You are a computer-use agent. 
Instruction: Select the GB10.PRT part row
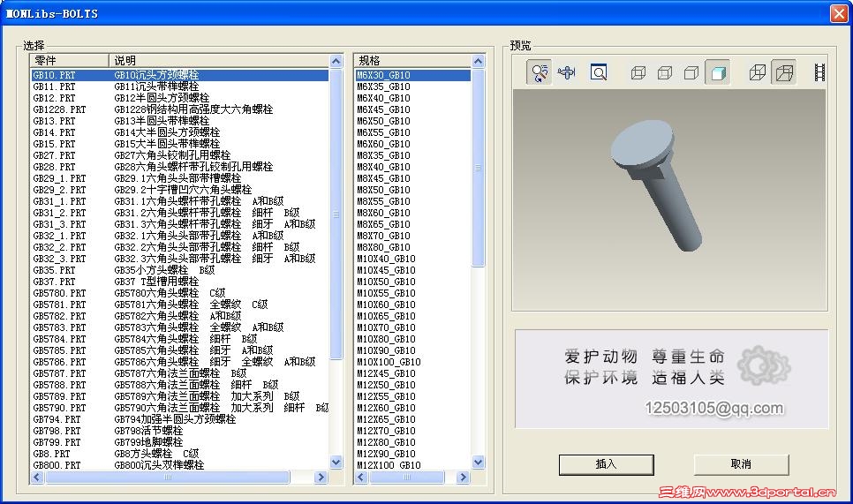point(179,75)
